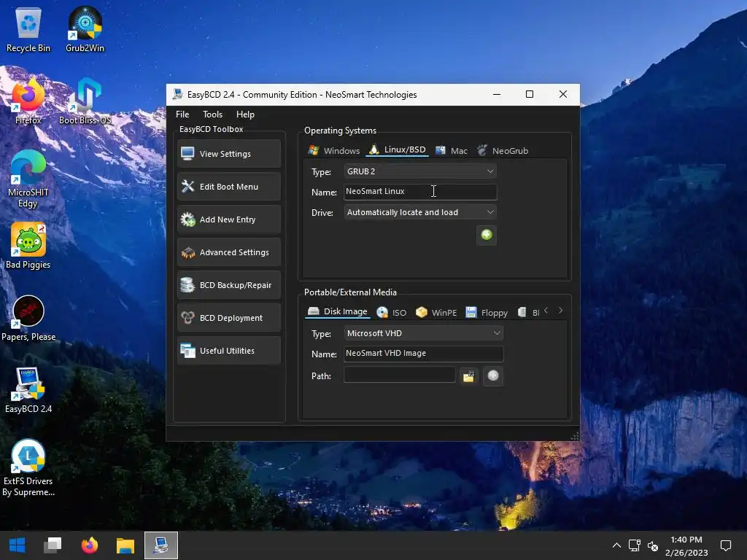The height and width of the screenshot is (560, 747).
Task: Select EasyBCD 2.4 desktop shortcut
Action: click(28, 391)
